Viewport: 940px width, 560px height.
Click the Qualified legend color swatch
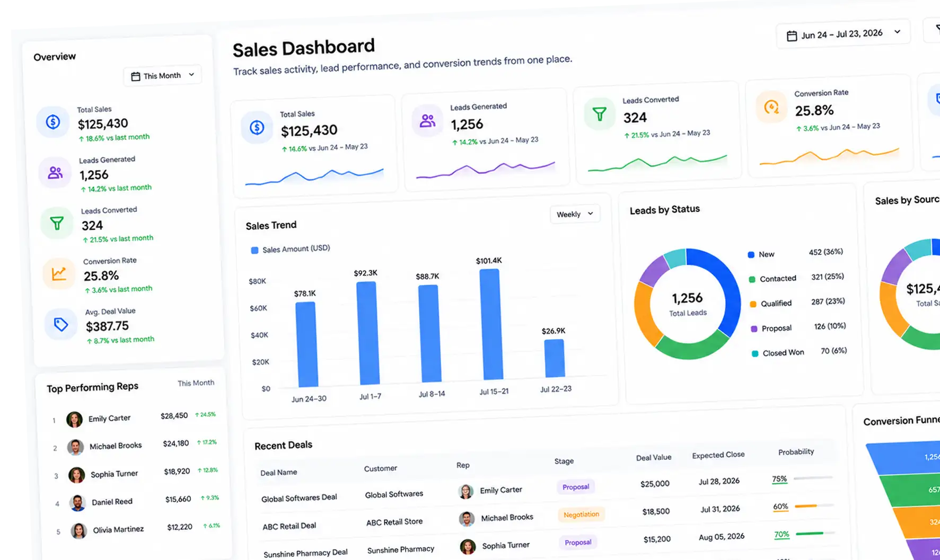point(753,304)
